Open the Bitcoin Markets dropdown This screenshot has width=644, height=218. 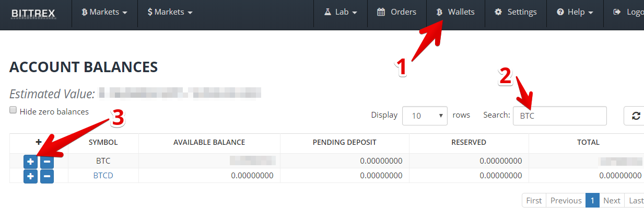coord(104,12)
